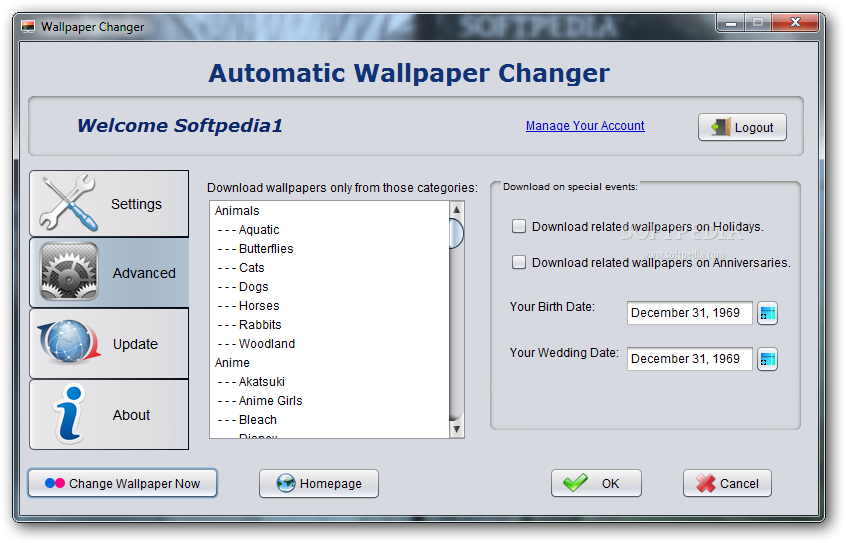The height and width of the screenshot is (543, 846).
Task: Select the Animals category
Action: point(329,211)
